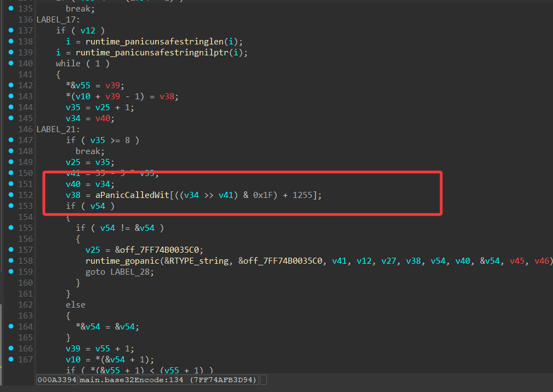Toggle the breakpoint marker at line 152
Image resolution: width=553 pixels, height=392 pixels.
tap(11, 195)
